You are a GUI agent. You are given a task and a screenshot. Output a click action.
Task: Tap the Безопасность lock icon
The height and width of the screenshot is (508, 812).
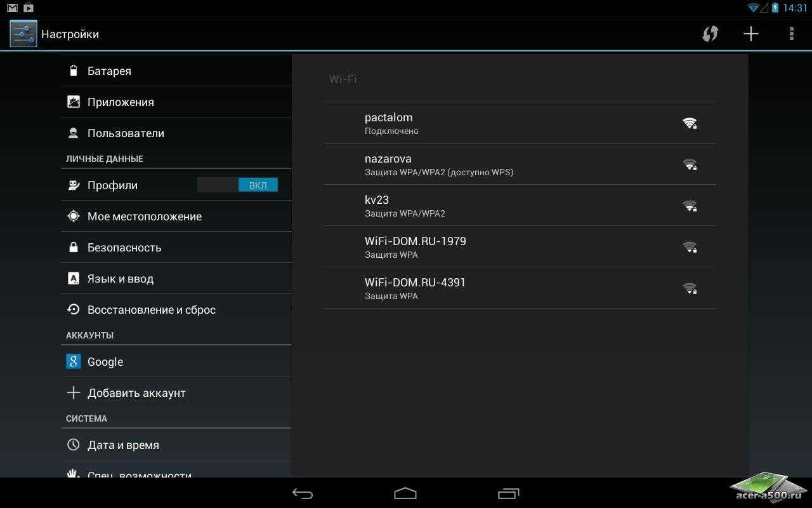[74, 247]
